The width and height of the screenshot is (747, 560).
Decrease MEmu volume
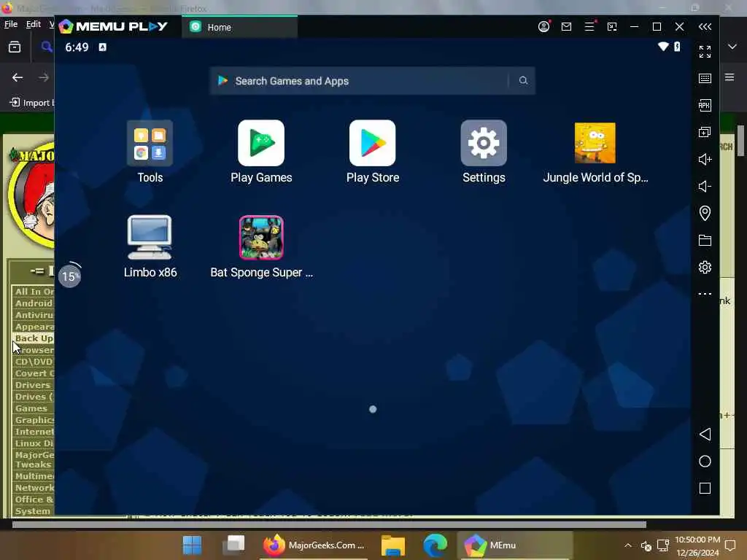(705, 186)
